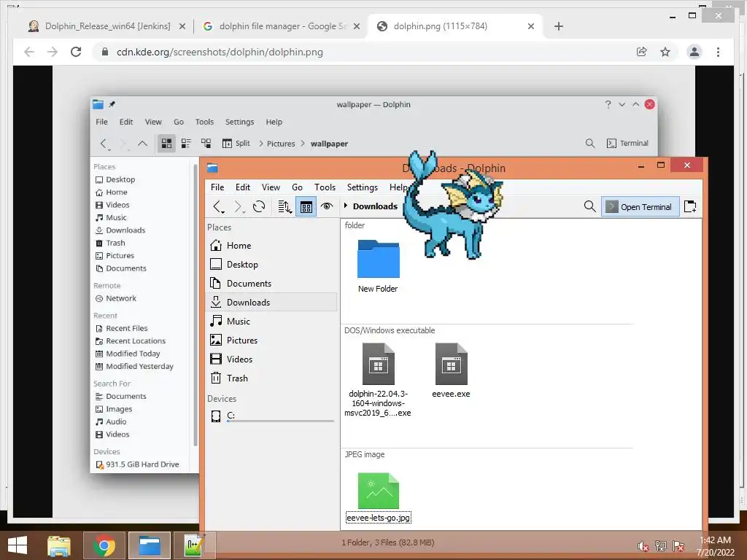Open the File menu in front Dolphin
This screenshot has height=560, width=747.
(217, 187)
